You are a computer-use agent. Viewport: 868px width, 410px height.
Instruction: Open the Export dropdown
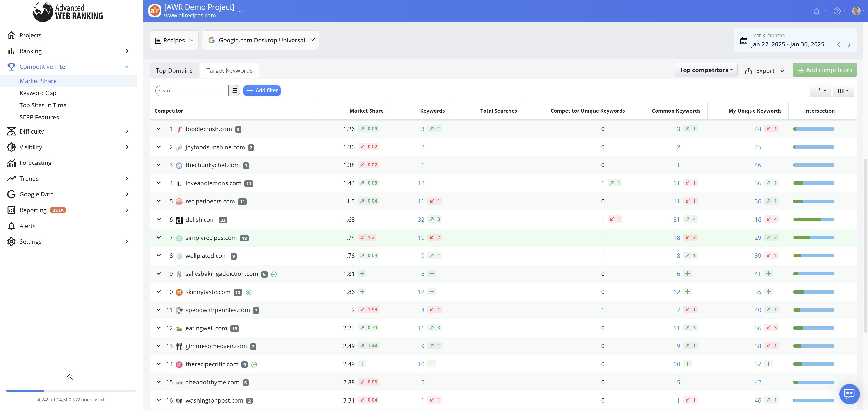click(764, 71)
